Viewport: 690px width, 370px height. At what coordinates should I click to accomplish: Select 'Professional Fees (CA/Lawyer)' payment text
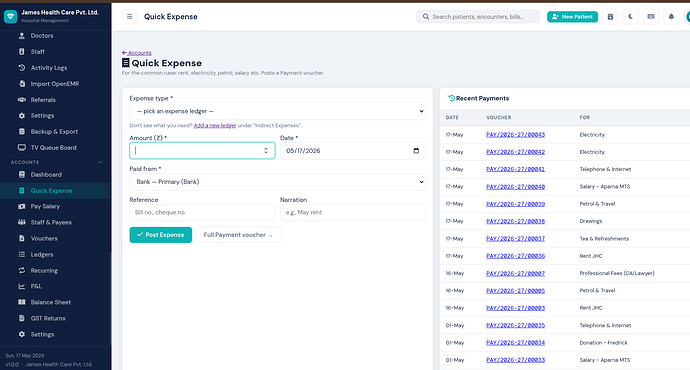(x=617, y=273)
